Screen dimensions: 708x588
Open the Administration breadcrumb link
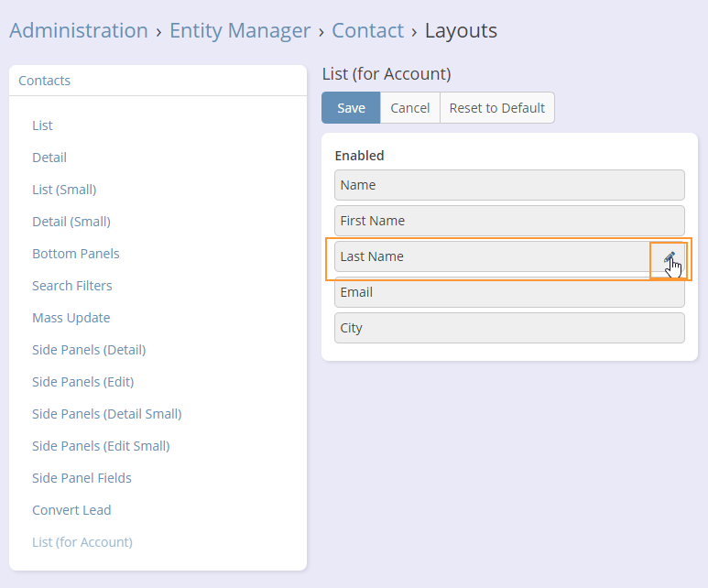coord(79,30)
